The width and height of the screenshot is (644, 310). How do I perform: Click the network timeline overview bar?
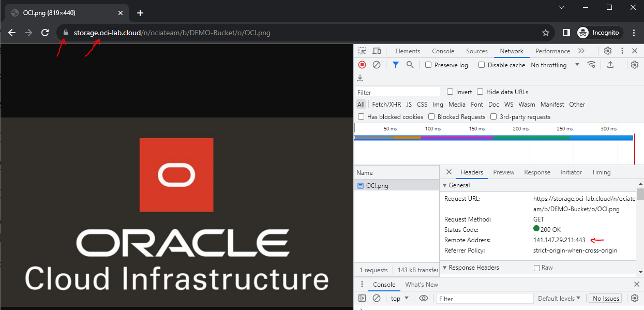(493, 138)
